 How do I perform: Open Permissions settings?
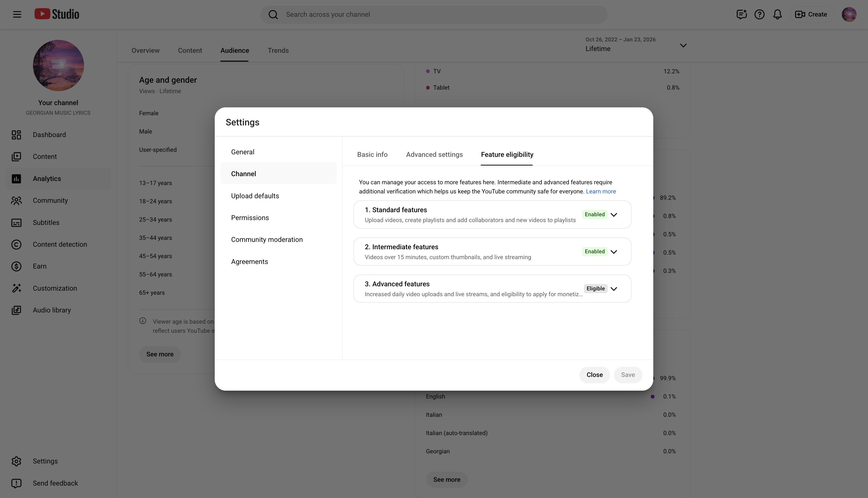point(278,218)
